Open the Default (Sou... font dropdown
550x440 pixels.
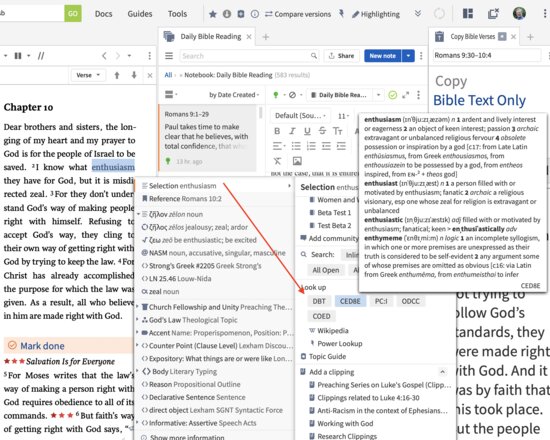(301, 116)
